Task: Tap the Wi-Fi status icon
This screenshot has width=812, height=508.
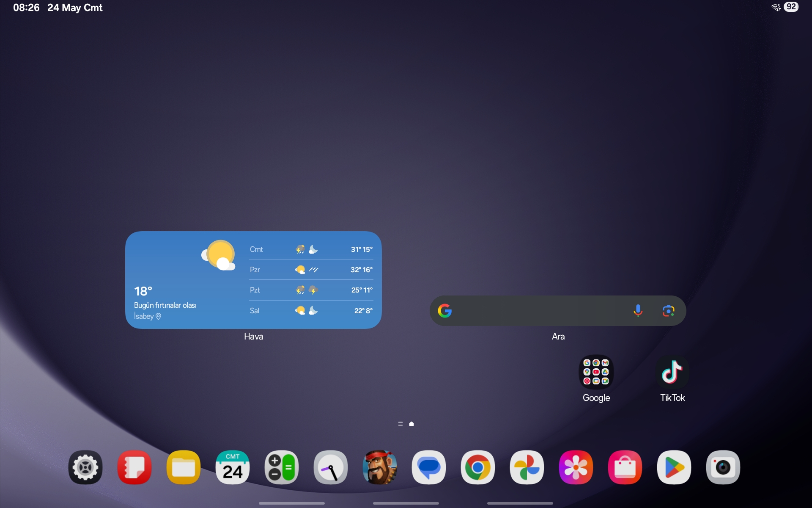Action: pyautogui.click(x=776, y=7)
